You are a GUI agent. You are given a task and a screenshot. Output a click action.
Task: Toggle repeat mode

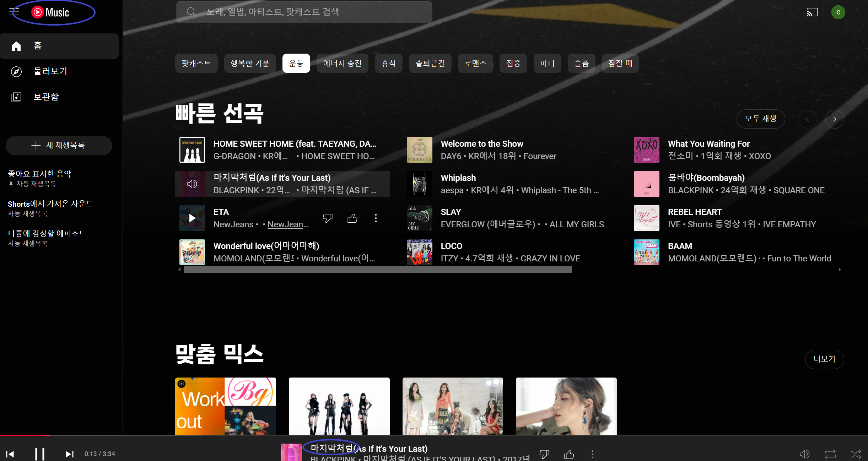(830, 454)
